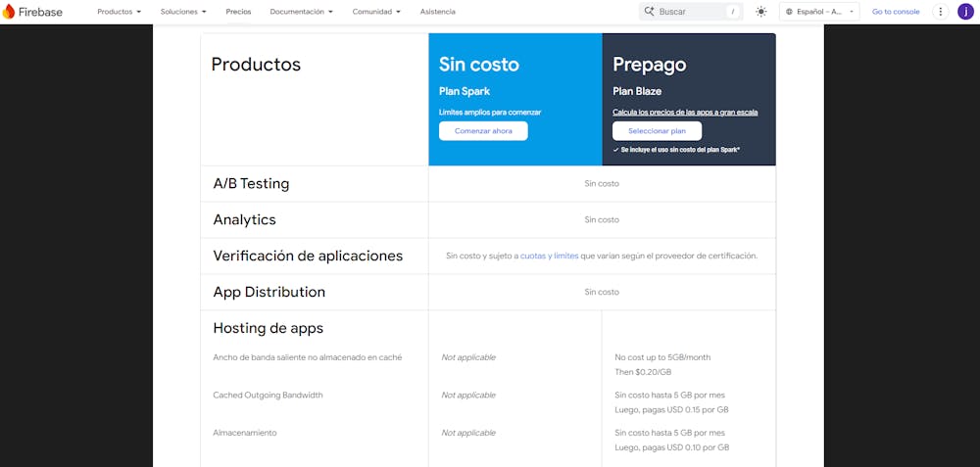The height and width of the screenshot is (467, 980).
Task: Open the user account avatar
Action: point(965,12)
